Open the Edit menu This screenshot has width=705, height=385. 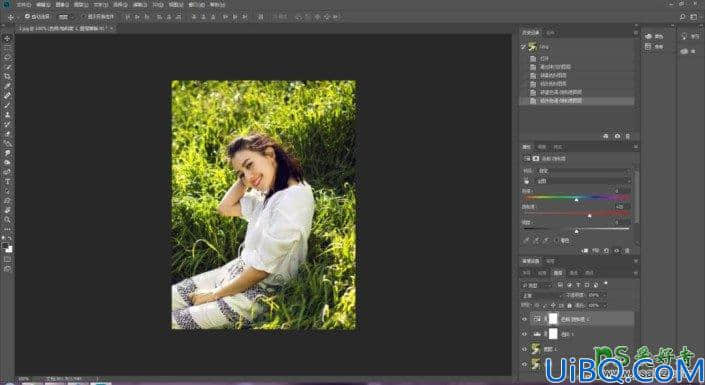coord(43,5)
